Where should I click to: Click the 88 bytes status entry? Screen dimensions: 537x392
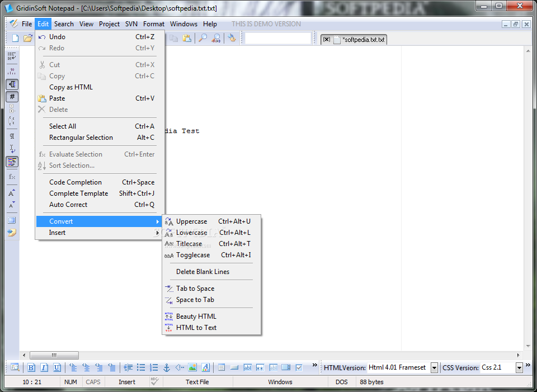click(371, 382)
